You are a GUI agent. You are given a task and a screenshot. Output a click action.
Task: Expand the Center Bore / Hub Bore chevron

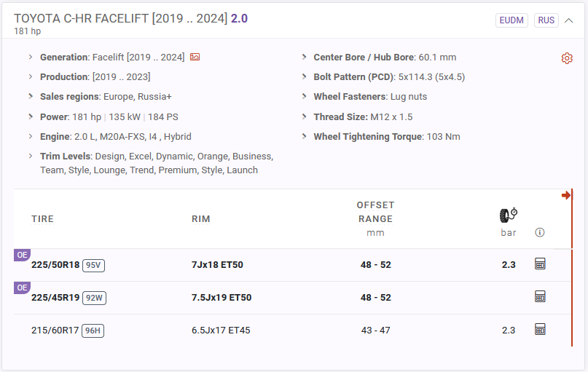click(304, 57)
